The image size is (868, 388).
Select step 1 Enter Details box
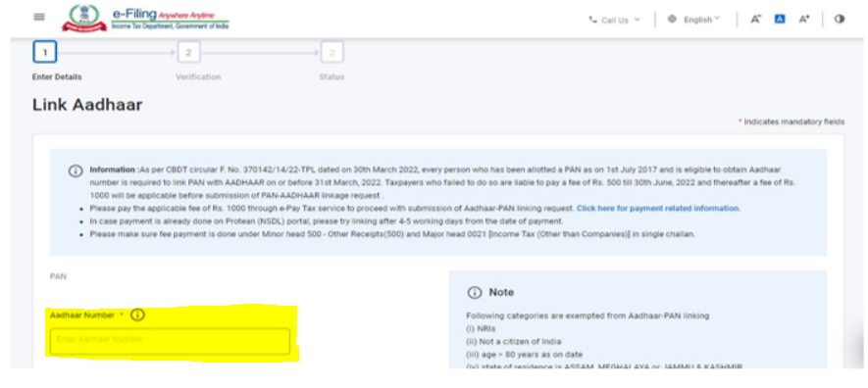point(45,53)
